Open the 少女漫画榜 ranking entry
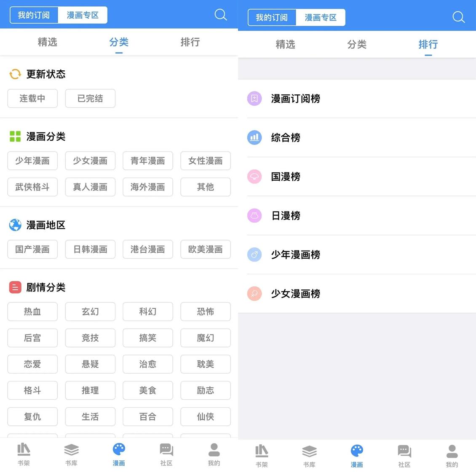The width and height of the screenshot is (476, 473). click(295, 294)
